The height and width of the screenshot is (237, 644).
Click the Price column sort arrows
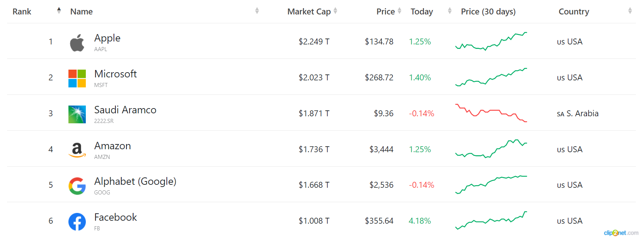tap(399, 11)
